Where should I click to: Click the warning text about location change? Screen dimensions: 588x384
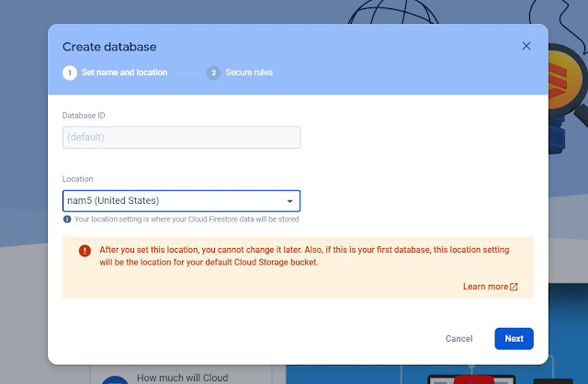click(x=304, y=256)
